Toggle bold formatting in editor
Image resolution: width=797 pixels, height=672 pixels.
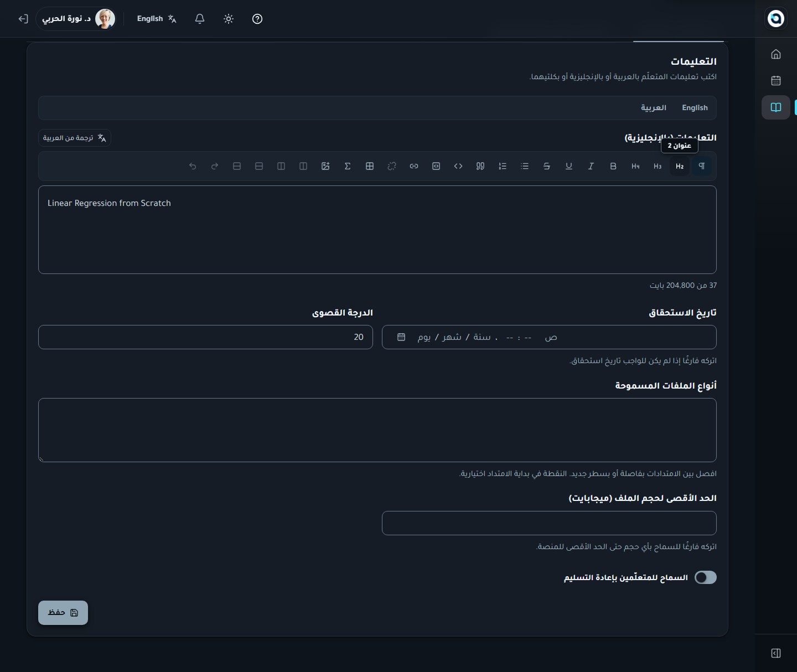(613, 166)
